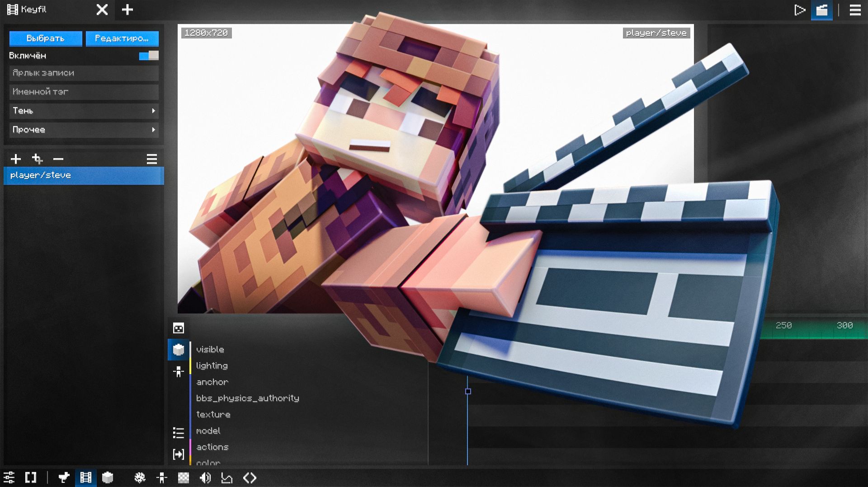This screenshot has height=487, width=868.
Task: Click the square brackets icon in the bottom bar
Action: click(x=31, y=478)
